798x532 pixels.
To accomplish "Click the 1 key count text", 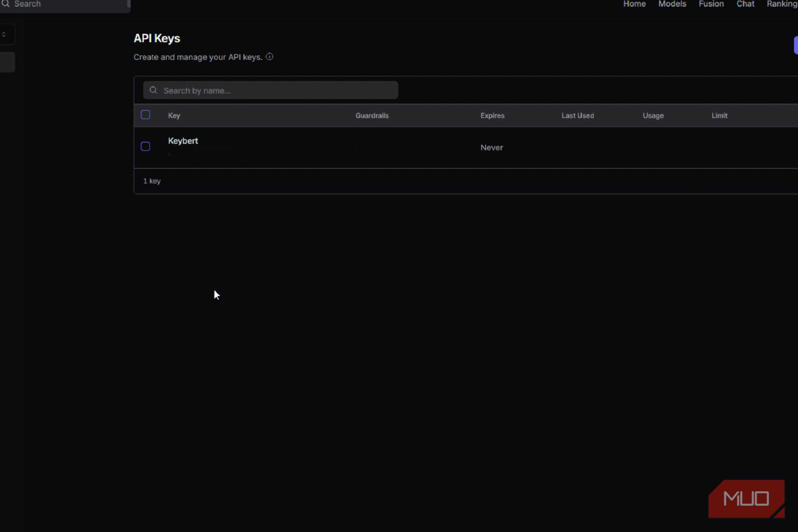I will (x=152, y=181).
